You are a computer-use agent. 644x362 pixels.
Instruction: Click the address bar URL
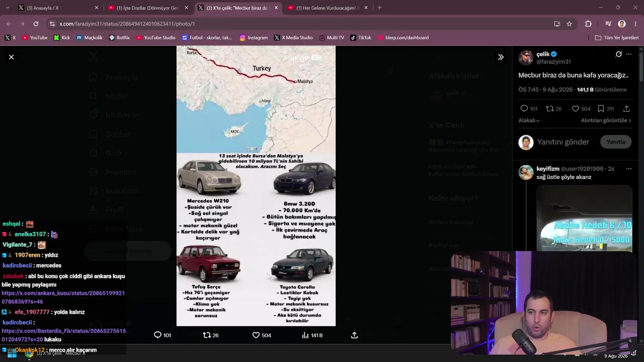(127, 24)
